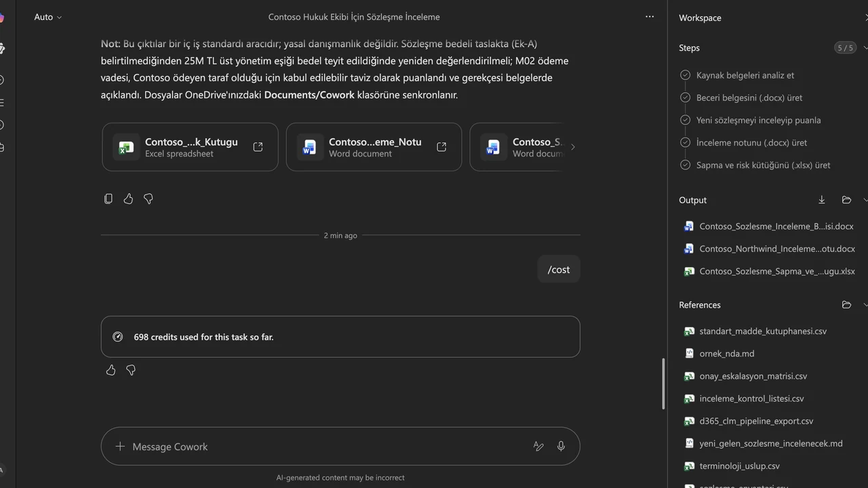Click the pen rewrite icon in message box
Screen dimensions: 868x488
[x=538, y=447]
